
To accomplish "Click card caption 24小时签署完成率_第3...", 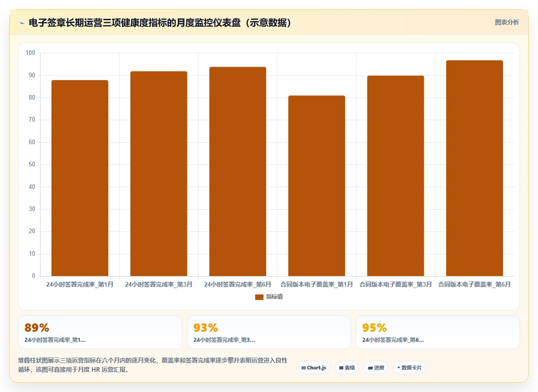I will [224, 340].
